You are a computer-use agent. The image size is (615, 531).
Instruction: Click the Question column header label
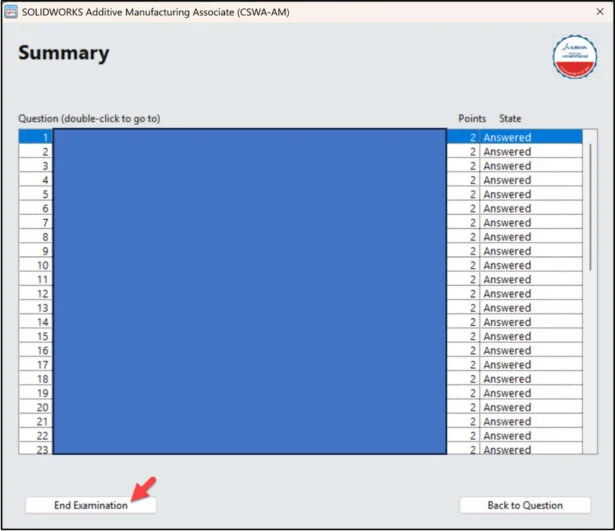89,119
